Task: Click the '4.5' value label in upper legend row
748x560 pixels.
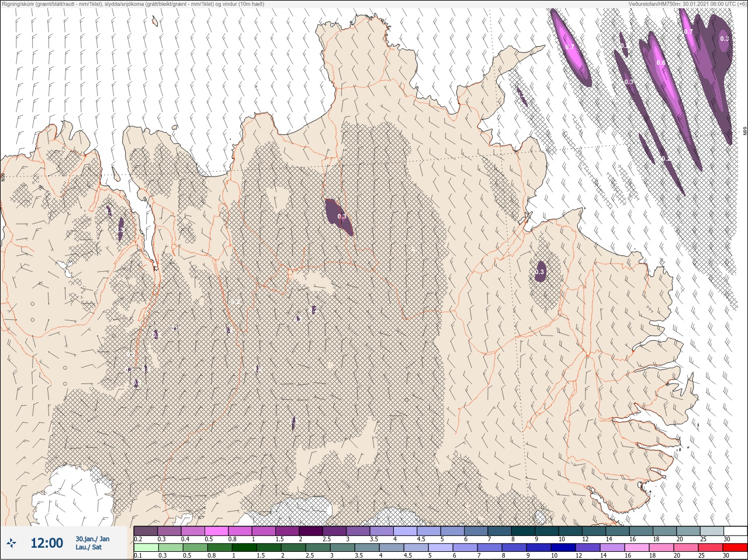Action: coord(421,539)
